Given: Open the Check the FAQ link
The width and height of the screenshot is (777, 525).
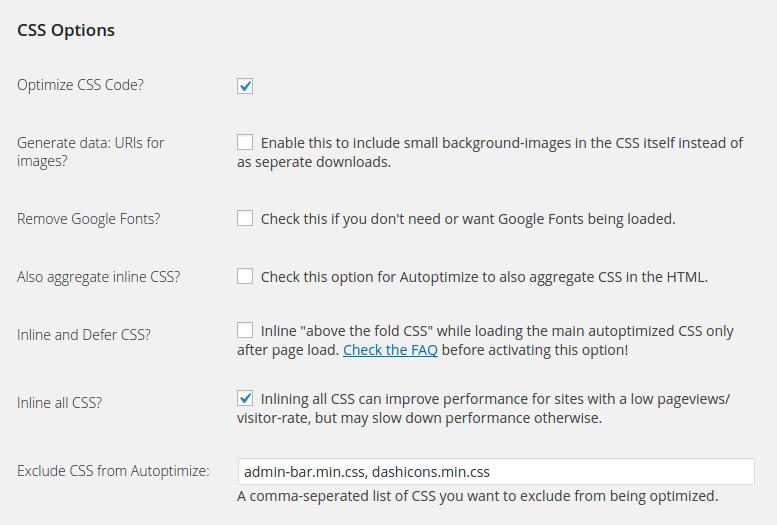Looking at the screenshot, I should click(x=390, y=350).
